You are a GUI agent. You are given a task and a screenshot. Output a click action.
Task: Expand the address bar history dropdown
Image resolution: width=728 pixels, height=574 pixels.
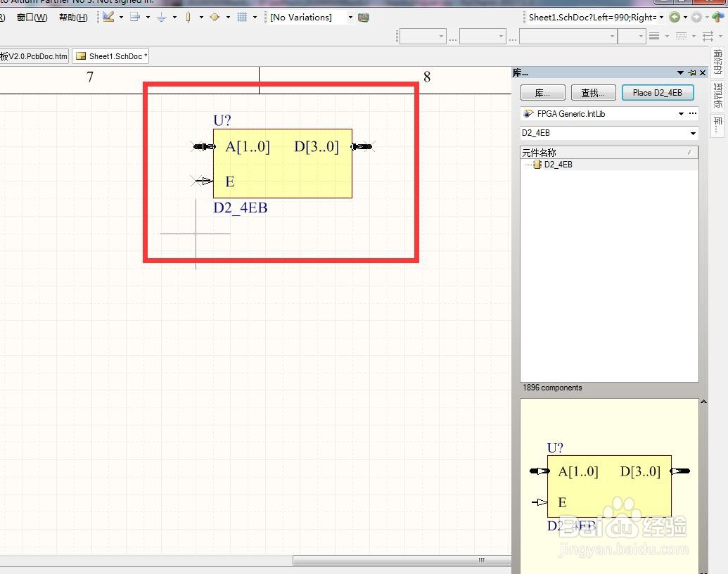[x=662, y=17]
